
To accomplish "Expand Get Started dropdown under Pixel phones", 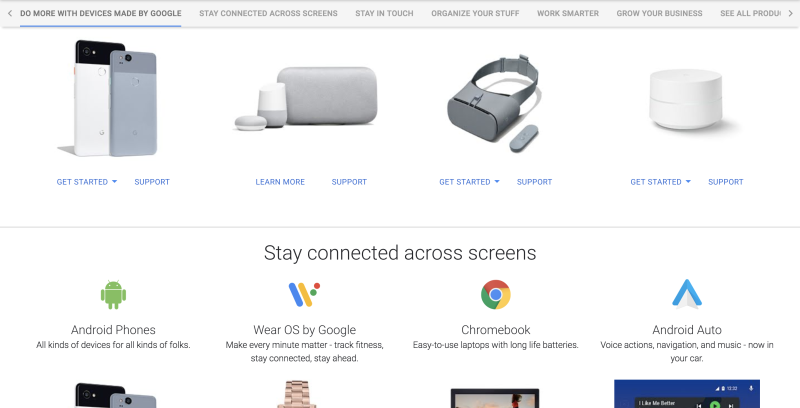I will pos(87,182).
